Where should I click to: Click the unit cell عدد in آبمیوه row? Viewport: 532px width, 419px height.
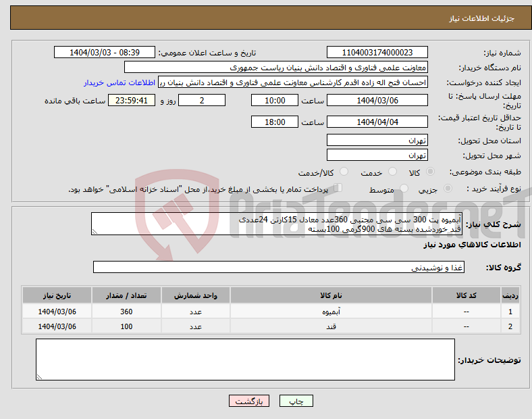click(196, 312)
